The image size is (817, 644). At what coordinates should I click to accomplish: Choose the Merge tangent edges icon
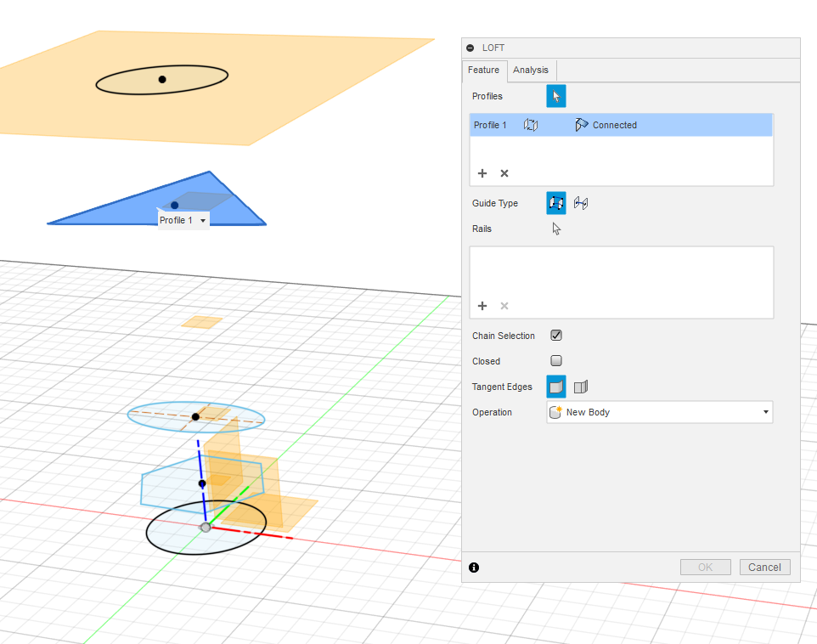pos(555,387)
